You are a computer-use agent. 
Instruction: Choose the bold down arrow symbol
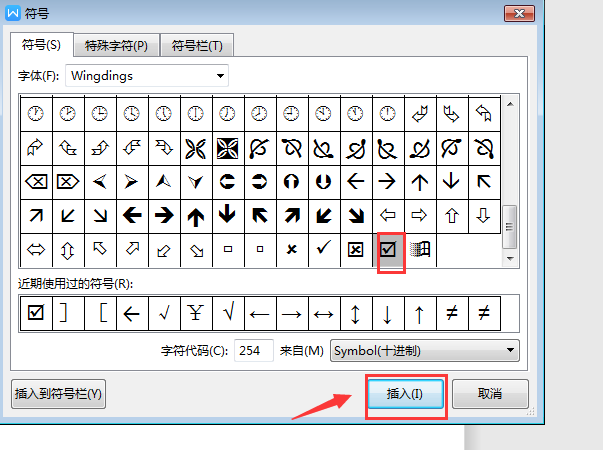pyautogui.click(x=227, y=215)
